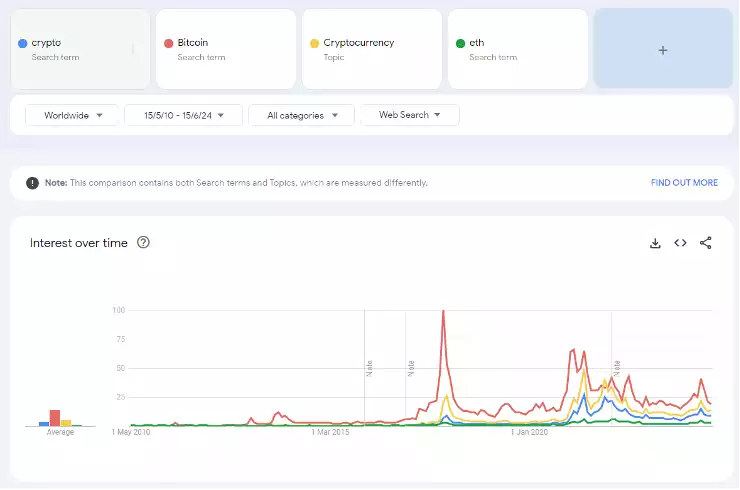The width and height of the screenshot is (740, 490).
Task: Expand the Worldwide region dropdown
Action: click(72, 115)
